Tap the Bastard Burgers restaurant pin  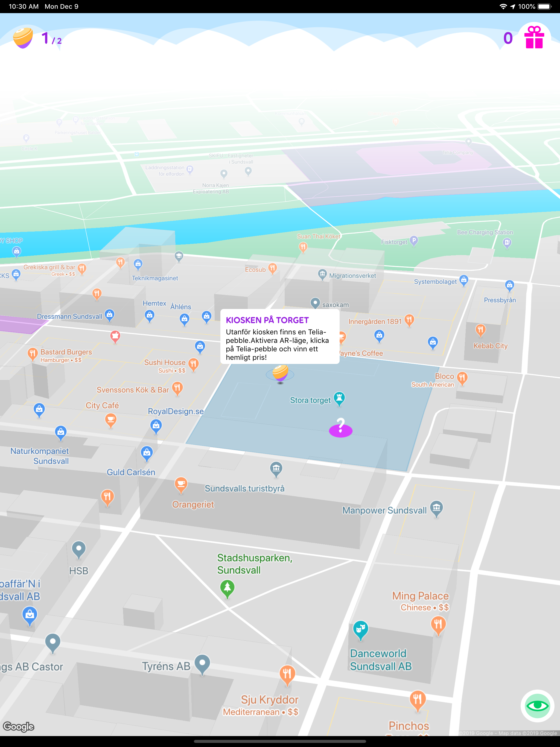[x=33, y=355]
